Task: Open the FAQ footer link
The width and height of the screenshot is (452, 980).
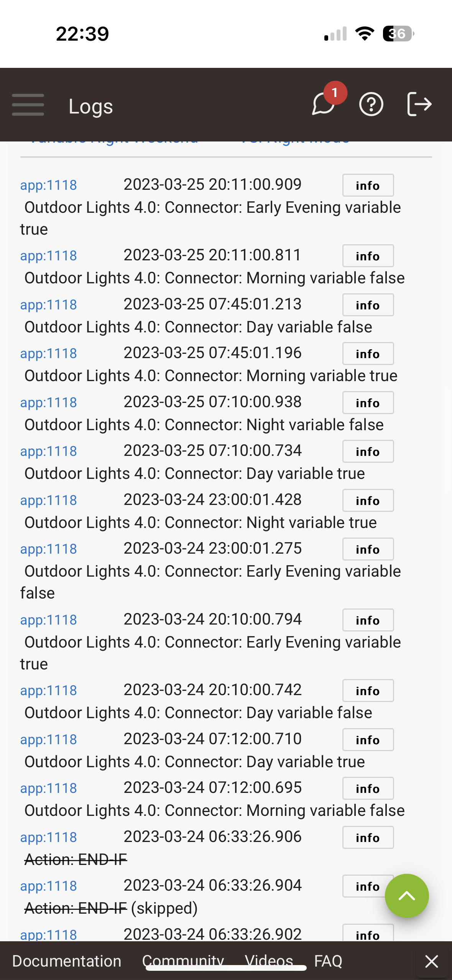Action: [328, 961]
